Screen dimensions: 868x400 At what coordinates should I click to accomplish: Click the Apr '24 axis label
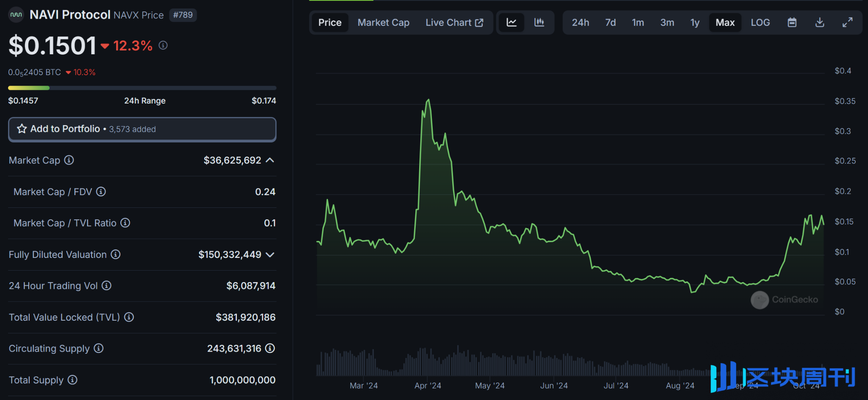[x=428, y=386]
